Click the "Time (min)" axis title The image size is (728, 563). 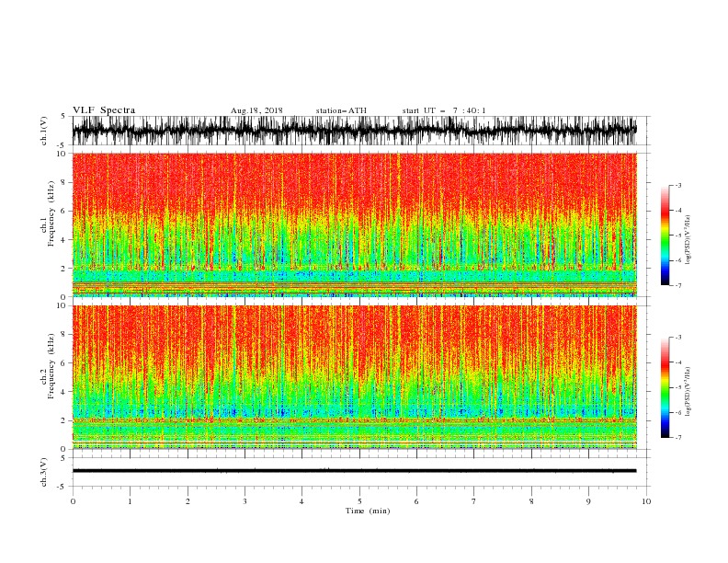click(368, 511)
